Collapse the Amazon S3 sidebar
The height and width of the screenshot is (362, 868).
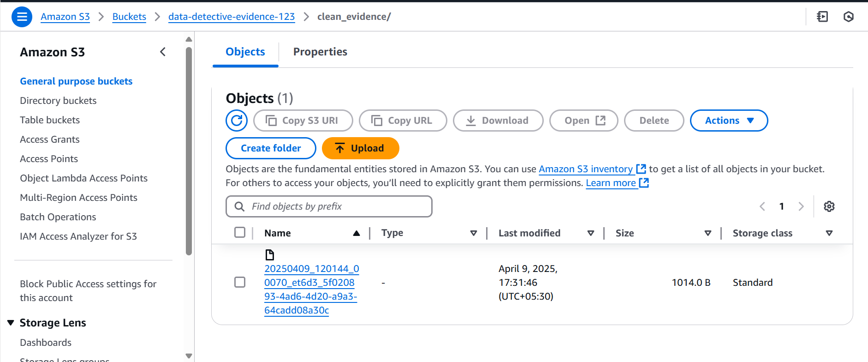163,52
